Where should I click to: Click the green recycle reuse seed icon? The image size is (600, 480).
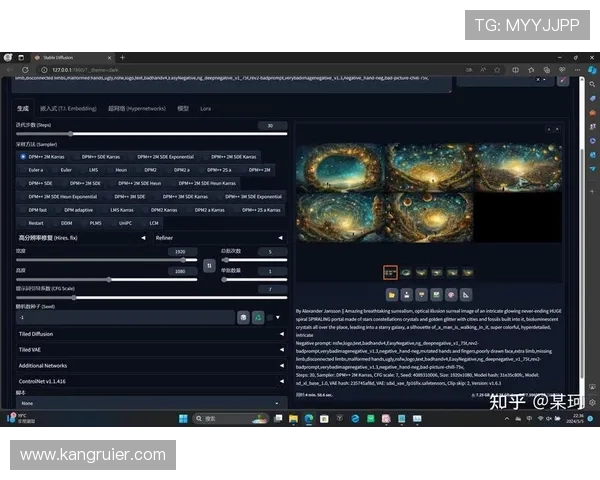[x=257, y=317]
